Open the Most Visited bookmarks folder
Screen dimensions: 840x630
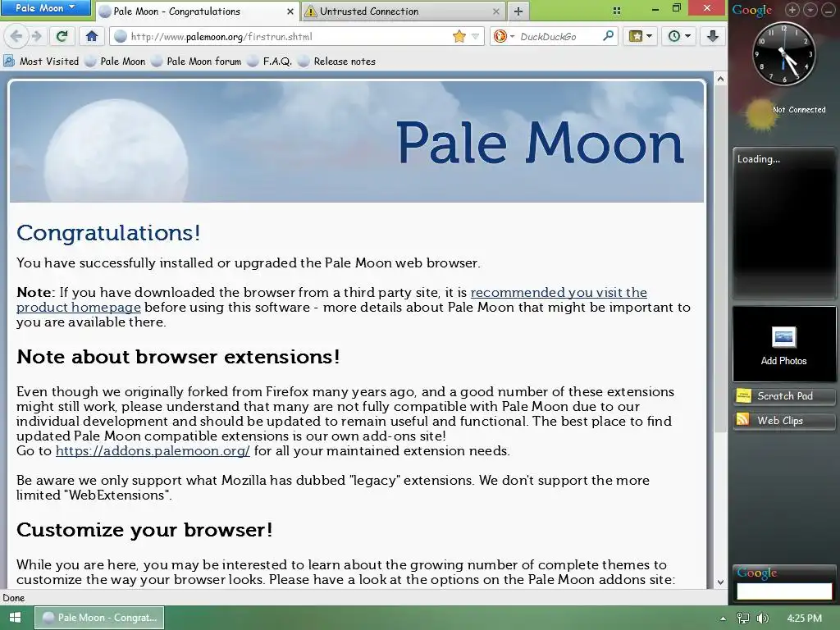click(x=41, y=61)
